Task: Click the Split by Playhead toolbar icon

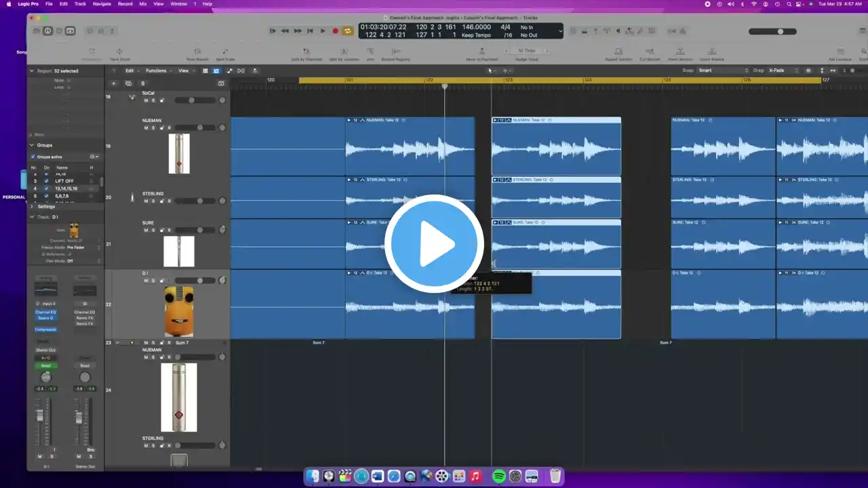Action: coord(307,53)
